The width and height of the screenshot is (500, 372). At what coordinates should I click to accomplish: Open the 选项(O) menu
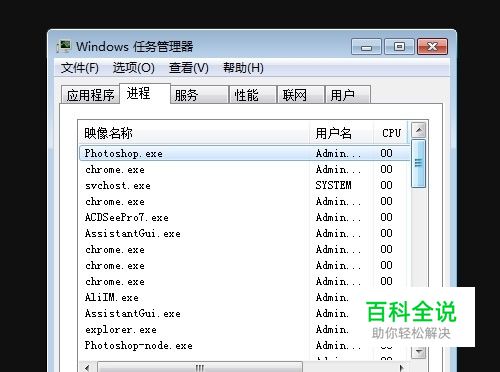tap(133, 68)
